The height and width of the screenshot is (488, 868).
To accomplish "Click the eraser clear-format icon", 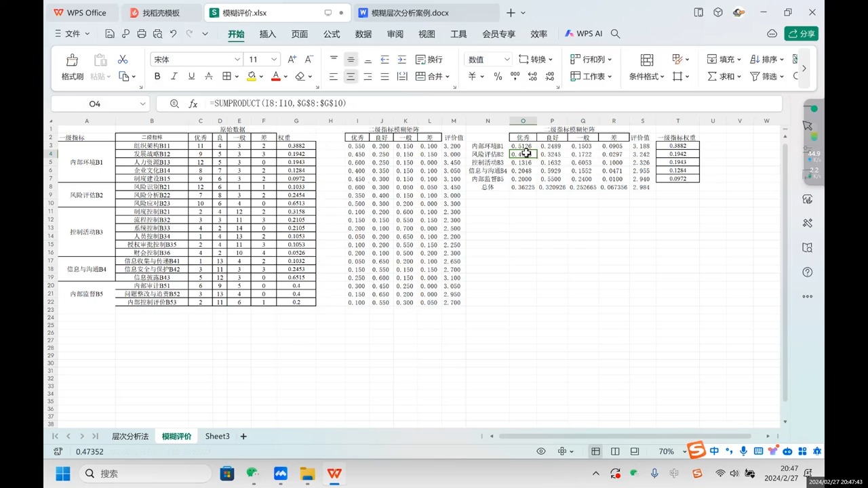I will pos(300,77).
